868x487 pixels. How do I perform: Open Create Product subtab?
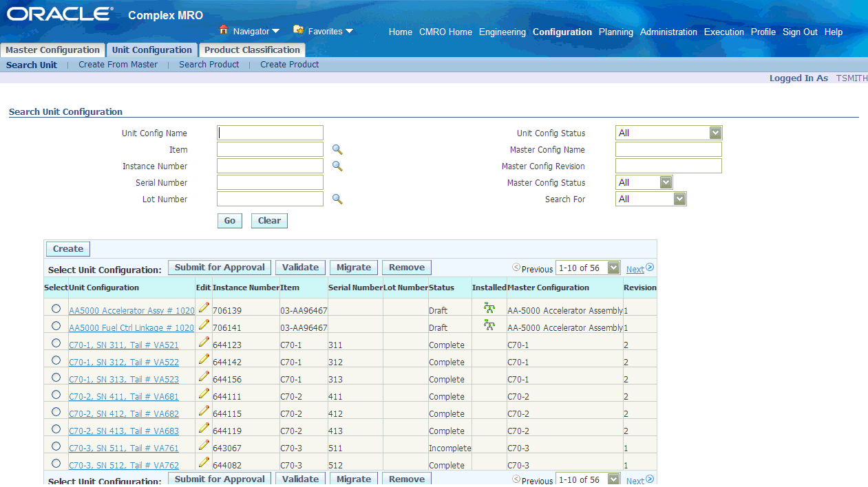[290, 65]
